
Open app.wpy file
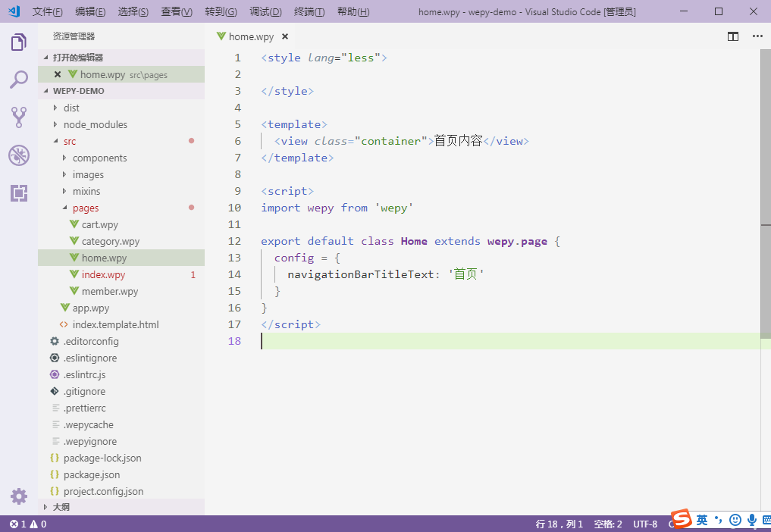[121, 308]
